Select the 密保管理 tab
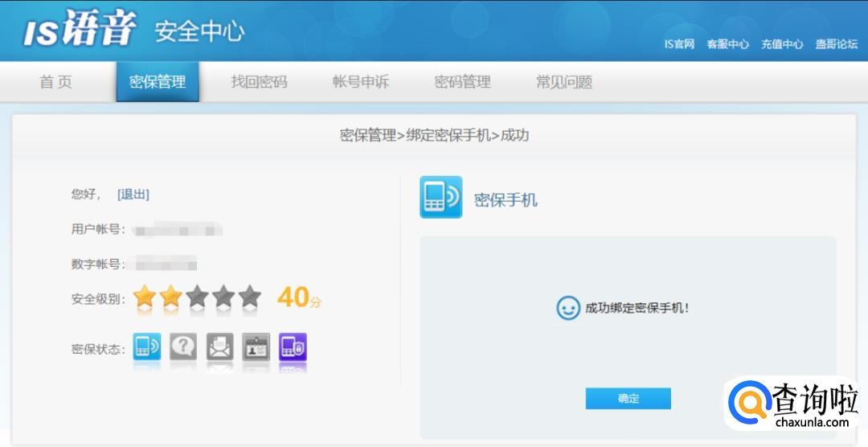This screenshot has width=868, height=447. click(158, 82)
